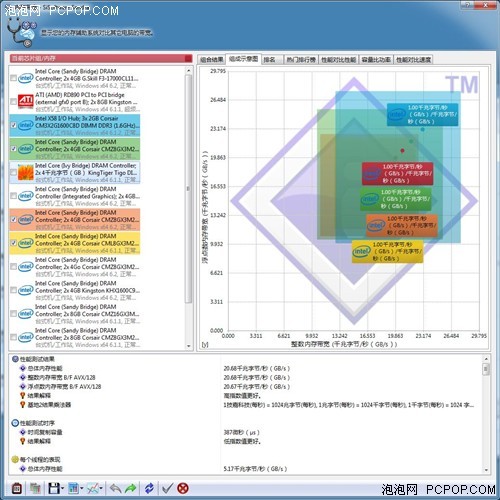Open the red 当前芯片组/内存 dropdown header

coord(101,59)
